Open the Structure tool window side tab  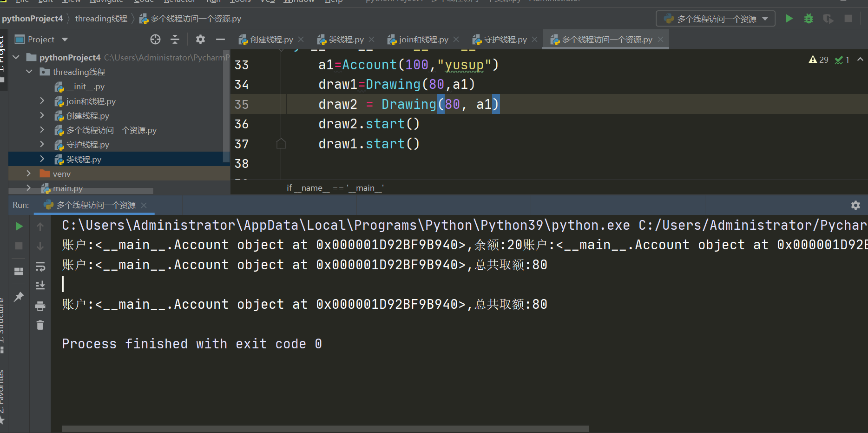pyautogui.click(x=2, y=326)
